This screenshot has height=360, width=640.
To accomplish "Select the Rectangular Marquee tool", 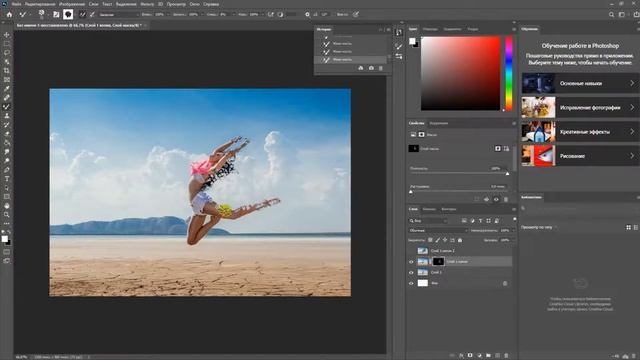I will (7, 44).
